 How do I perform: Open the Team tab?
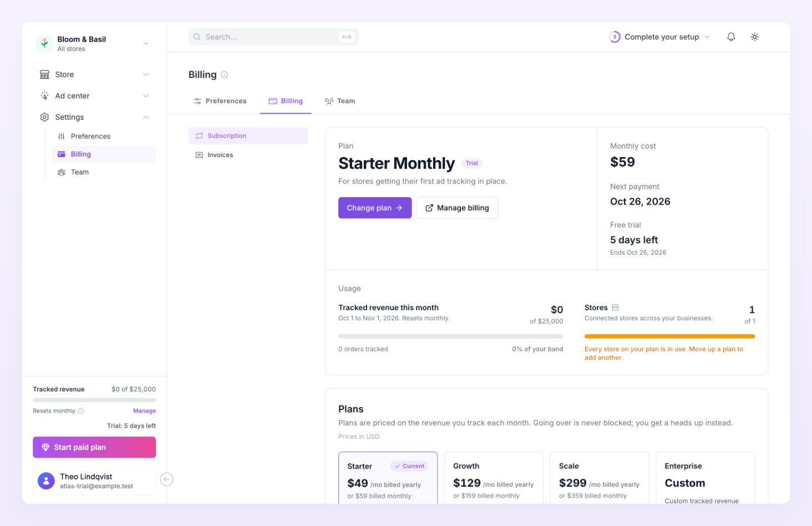[340, 101]
